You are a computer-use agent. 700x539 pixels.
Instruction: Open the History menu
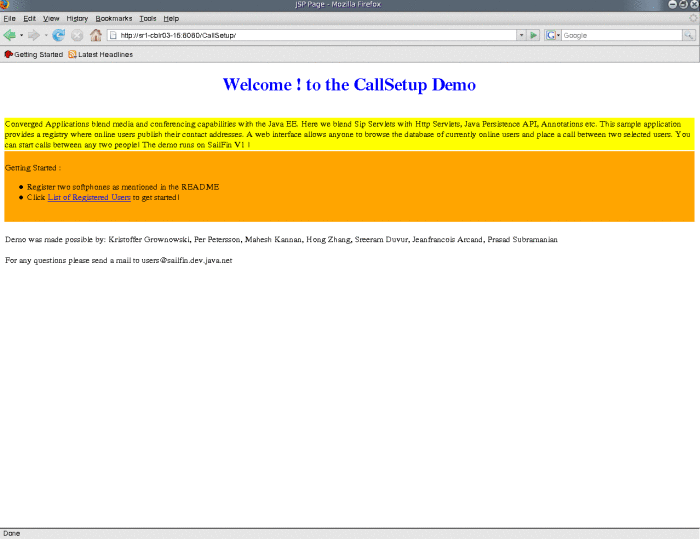tap(77, 18)
